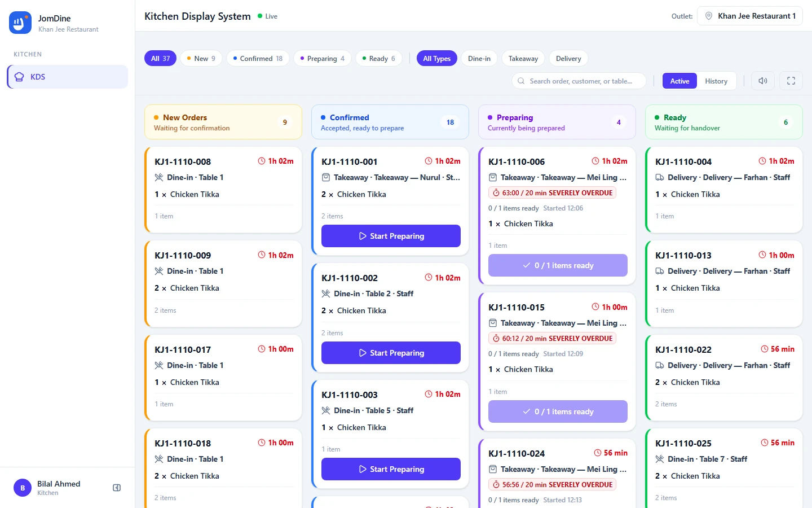Screen dimensions: 812x508
Task: Click the utensils icon on order KJ1-1110-009
Action: click(x=159, y=271)
